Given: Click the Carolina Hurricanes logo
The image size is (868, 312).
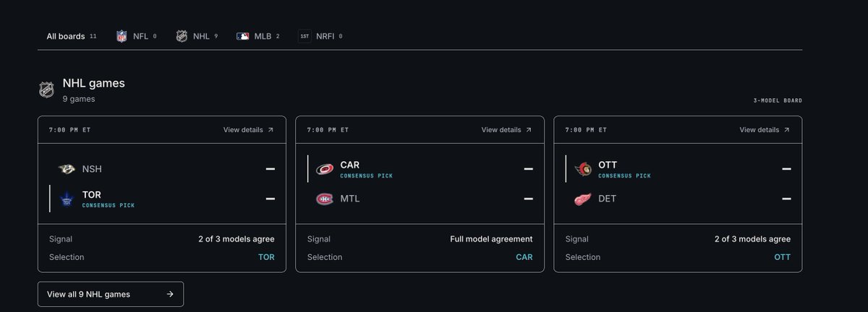Looking at the screenshot, I should pyautogui.click(x=325, y=169).
